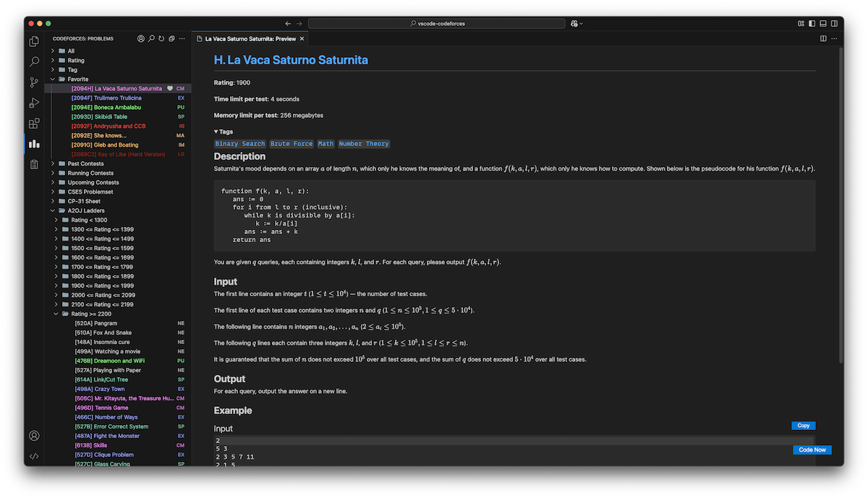Select the Codeforces bar-chart activity icon
This screenshot has width=868, height=498.
(34, 144)
